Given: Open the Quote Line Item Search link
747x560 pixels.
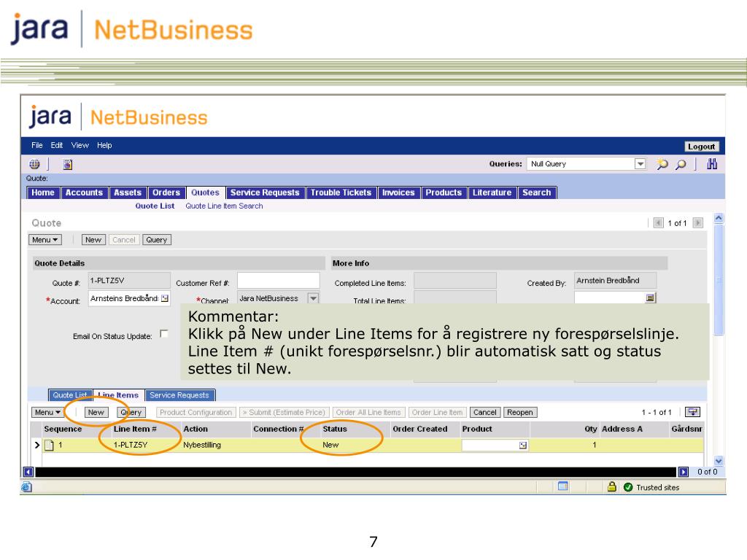Looking at the screenshot, I should click(225, 206).
